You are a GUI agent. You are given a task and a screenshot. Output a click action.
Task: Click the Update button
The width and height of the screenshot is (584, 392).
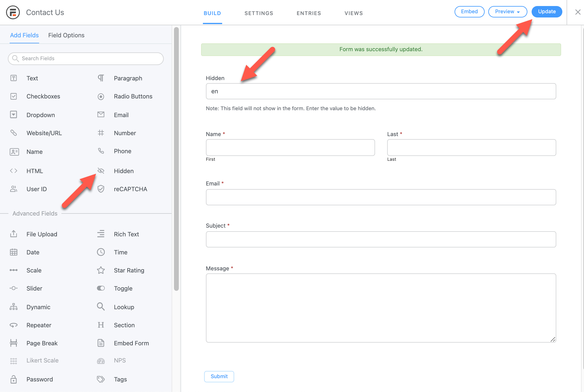[547, 12]
